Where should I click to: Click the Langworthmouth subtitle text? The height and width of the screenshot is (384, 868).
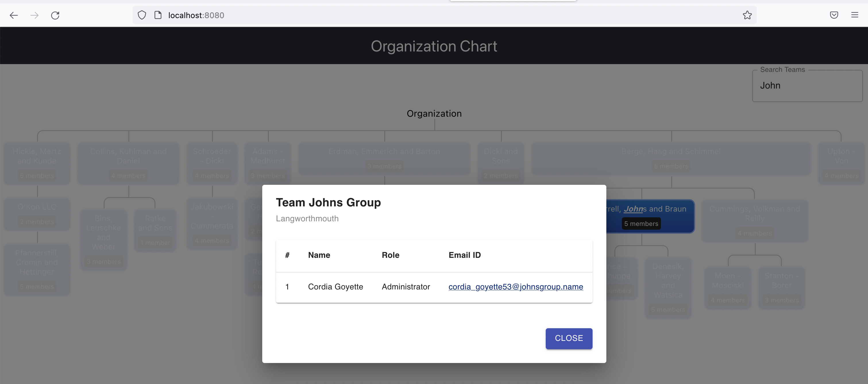click(307, 218)
